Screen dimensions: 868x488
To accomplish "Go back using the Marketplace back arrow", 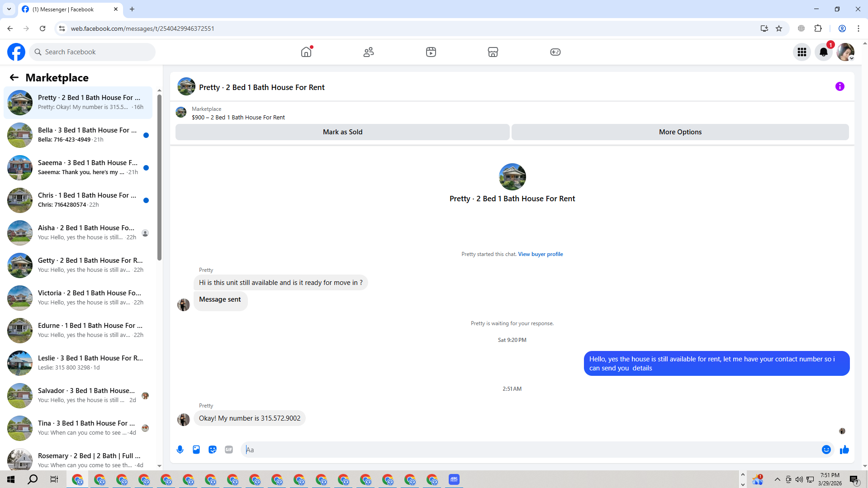I will 14,77.
